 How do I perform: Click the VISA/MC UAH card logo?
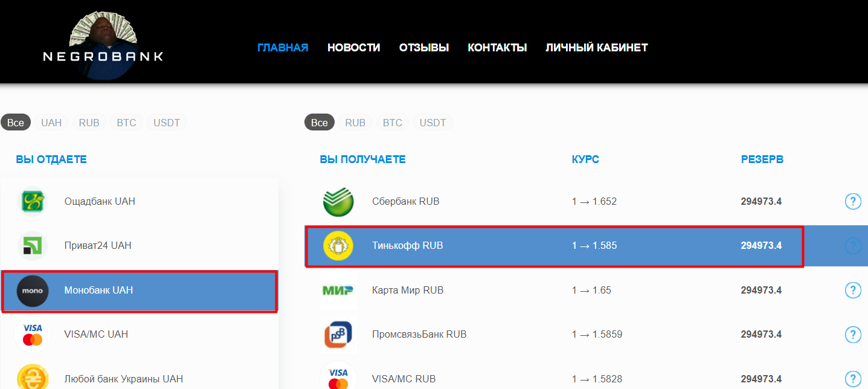pyautogui.click(x=33, y=335)
